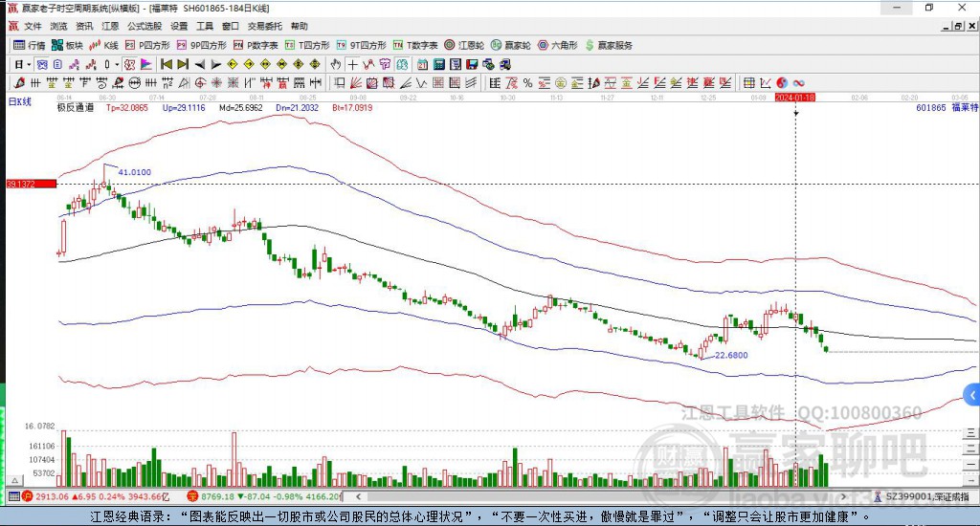
Task: Expand the dropdown arrow beside the 0 button
Action: click(x=117, y=64)
